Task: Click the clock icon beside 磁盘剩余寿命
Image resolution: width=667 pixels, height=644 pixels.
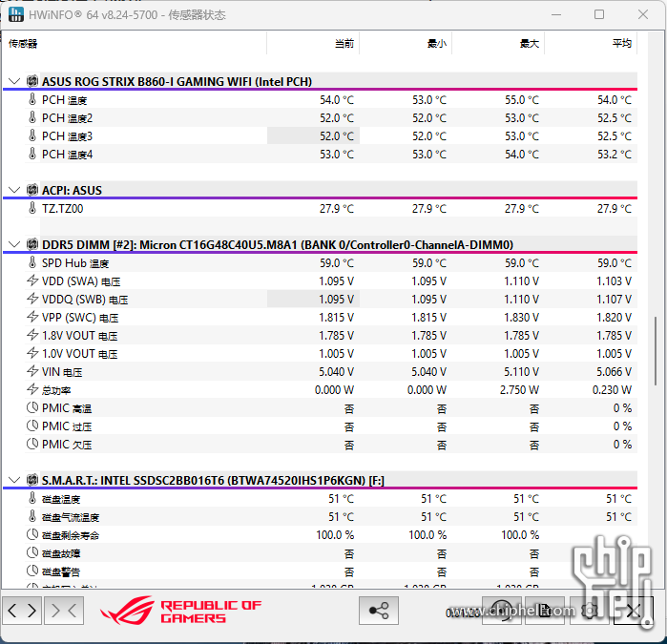Action: (32, 534)
